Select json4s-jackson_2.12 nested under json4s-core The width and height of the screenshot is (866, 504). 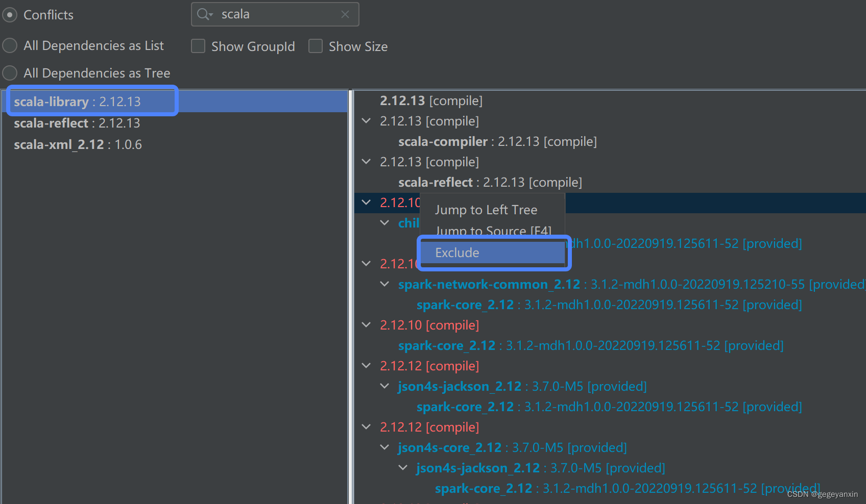(x=541, y=468)
